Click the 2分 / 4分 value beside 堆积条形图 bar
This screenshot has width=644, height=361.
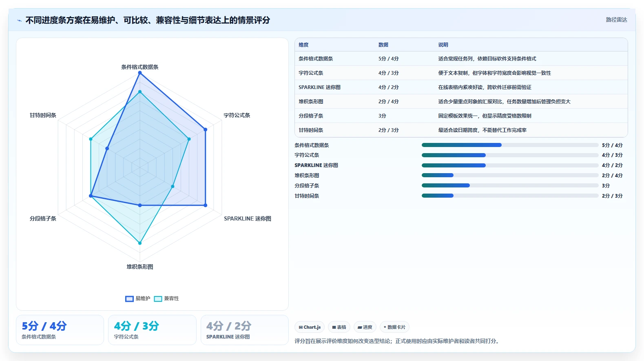(x=612, y=176)
